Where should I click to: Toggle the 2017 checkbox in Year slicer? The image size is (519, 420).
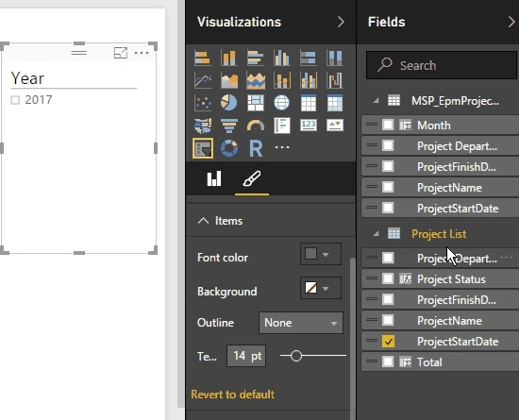coord(15,100)
